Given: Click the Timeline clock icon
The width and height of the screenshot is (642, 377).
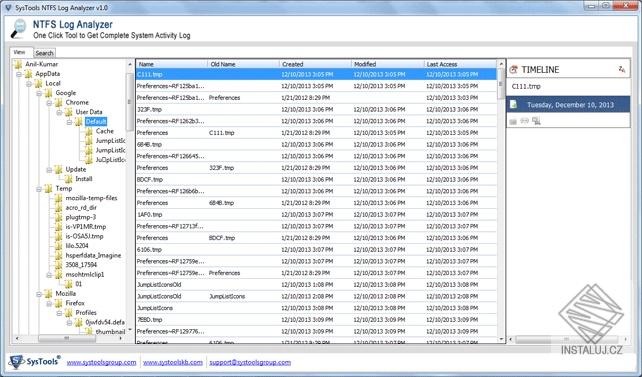Looking at the screenshot, I should click(513, 70).
